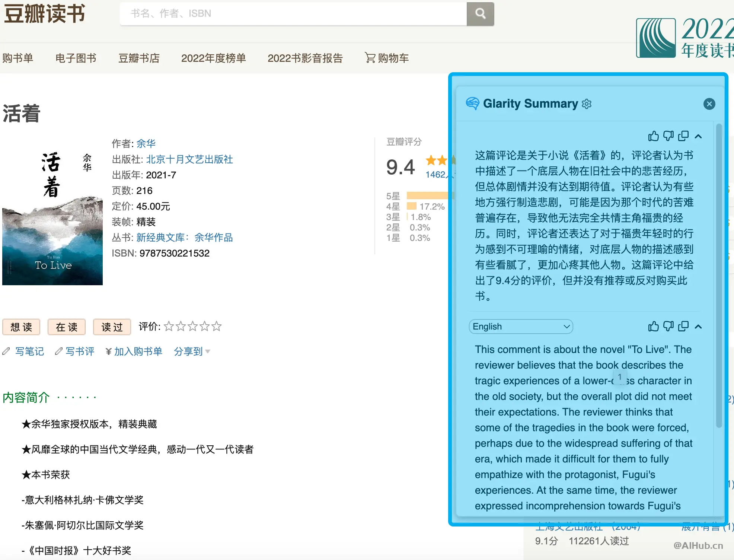The height and width of the screenshot is (560, 734).
Task: Click the 写笔记 pencil icon
Action: pyautogui.click(x=6, y=351)
